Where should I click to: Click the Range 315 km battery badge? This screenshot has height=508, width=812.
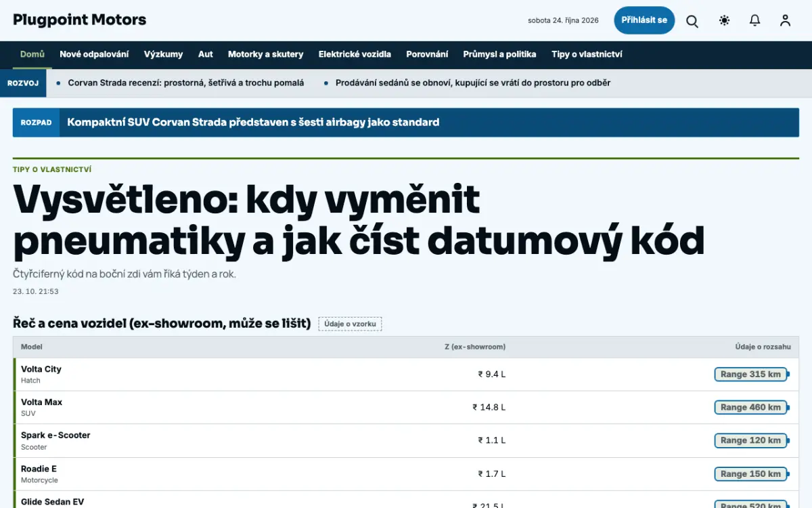(x=752, y=374)
